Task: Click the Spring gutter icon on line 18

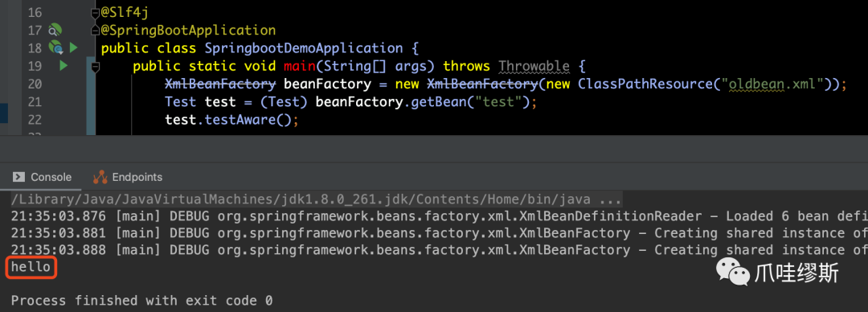Action: [x=55, y=48]
